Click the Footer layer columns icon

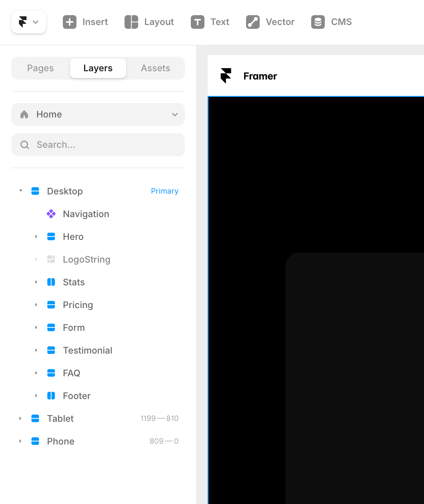[x=51, y=396]
